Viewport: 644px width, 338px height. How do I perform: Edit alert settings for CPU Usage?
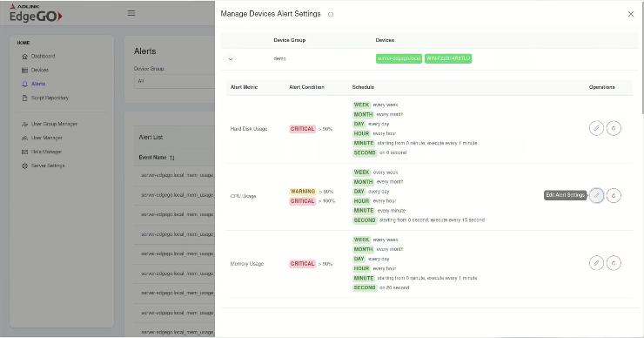tap(596, 195)
